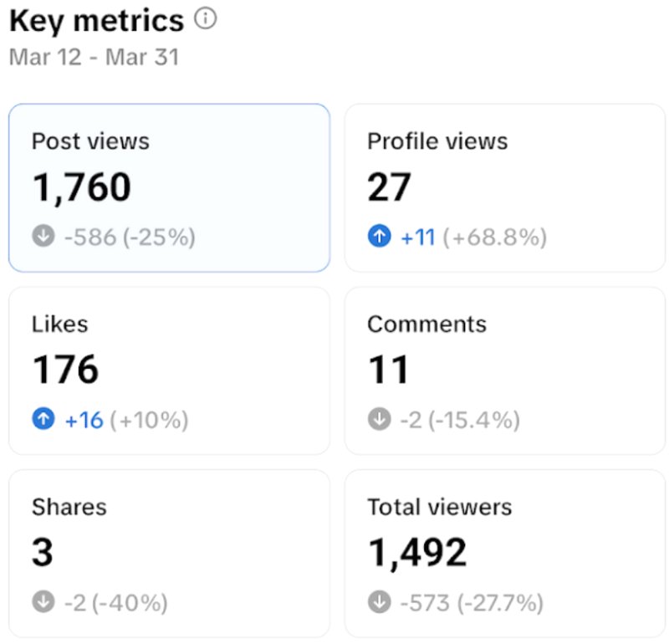Click the down arrow icon under Comments
This screenshot has width=669, height=644.
(x=380, y=419)
